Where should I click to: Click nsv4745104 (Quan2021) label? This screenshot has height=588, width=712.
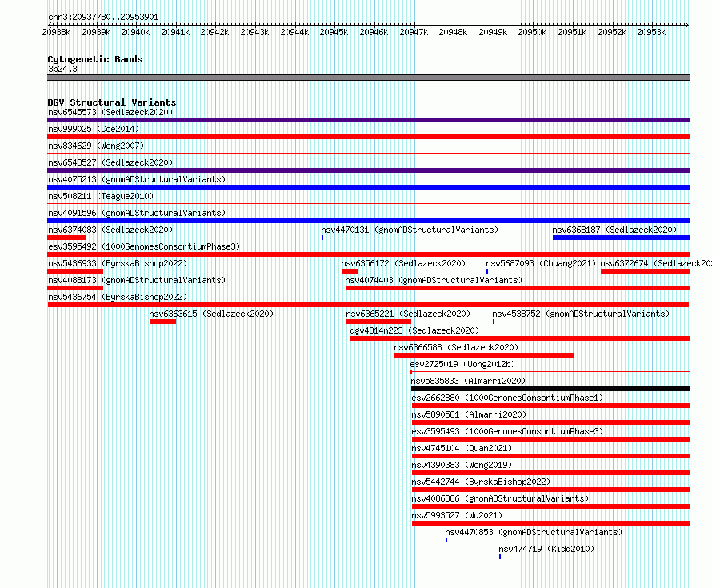click(x=462, y=448)
